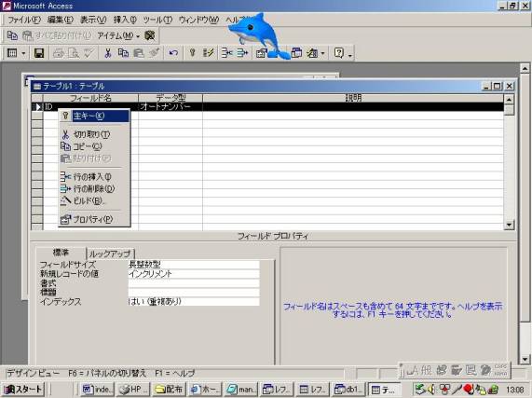532x398 pixels.
Task: Click the main window scroll-down arrow
Action: pyautogui.click(x=525, y=360)
